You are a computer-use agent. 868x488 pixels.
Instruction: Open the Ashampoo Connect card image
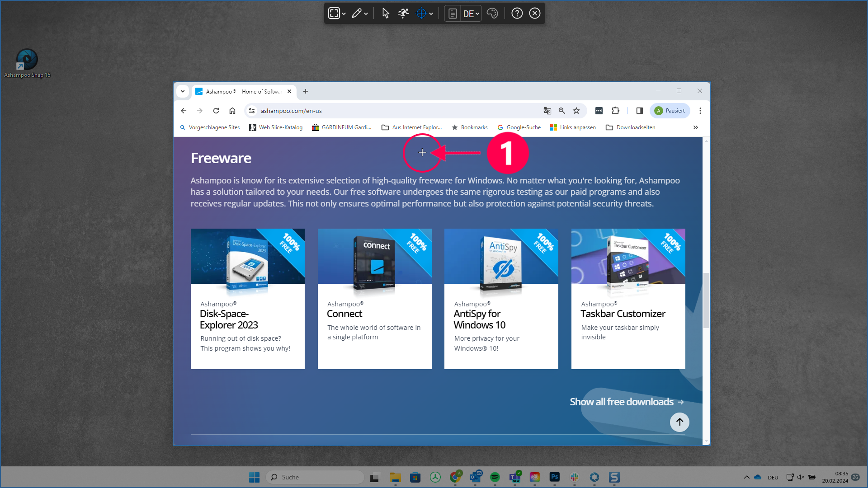click(375, 256)
